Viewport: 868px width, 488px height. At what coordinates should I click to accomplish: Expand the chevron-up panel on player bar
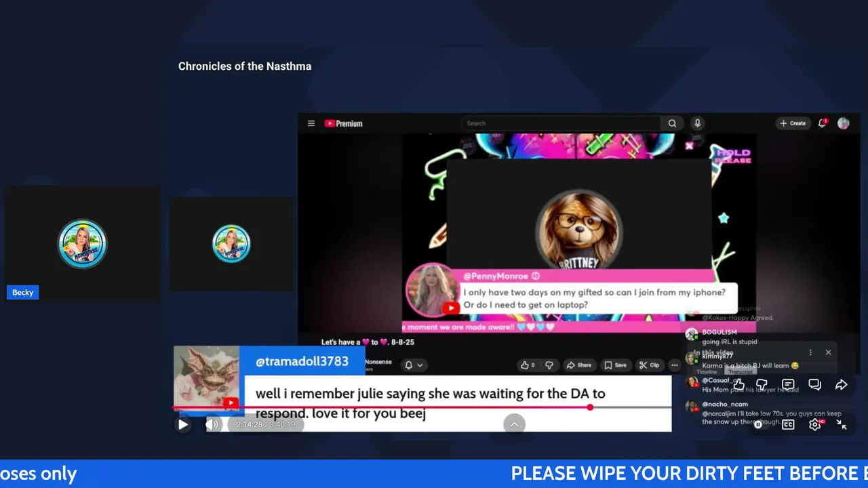[514, 424]
